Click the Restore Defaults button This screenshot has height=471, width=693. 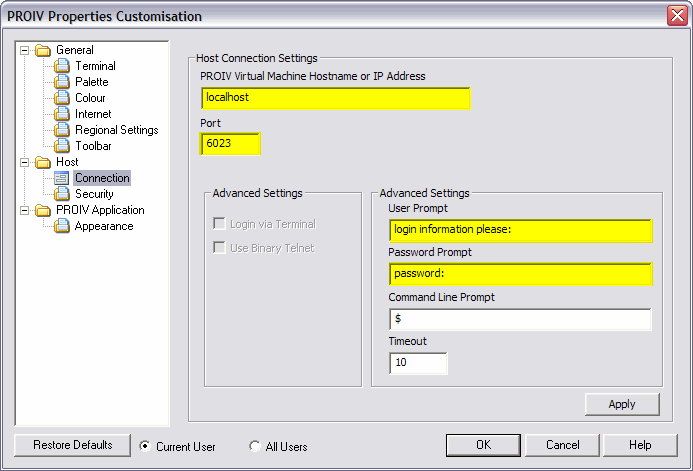tap(72, 445)
